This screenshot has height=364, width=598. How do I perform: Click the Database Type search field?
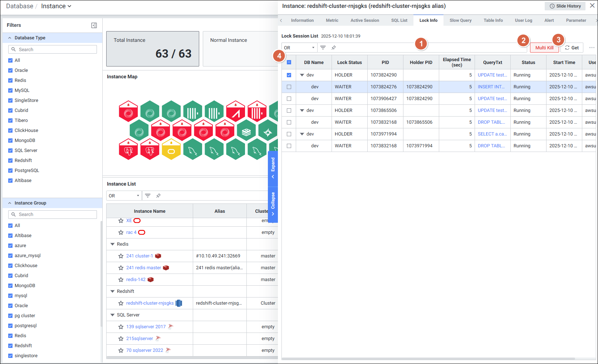[x=53, y=49]
